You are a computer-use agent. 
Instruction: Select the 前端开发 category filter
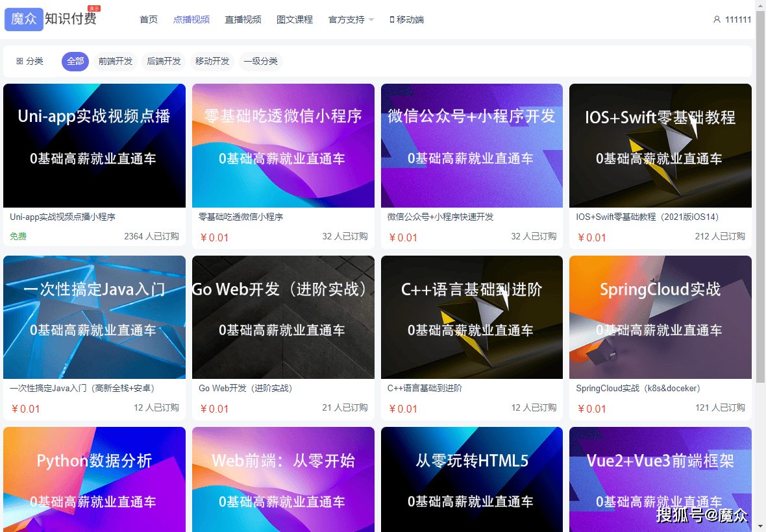pos(116,61)
